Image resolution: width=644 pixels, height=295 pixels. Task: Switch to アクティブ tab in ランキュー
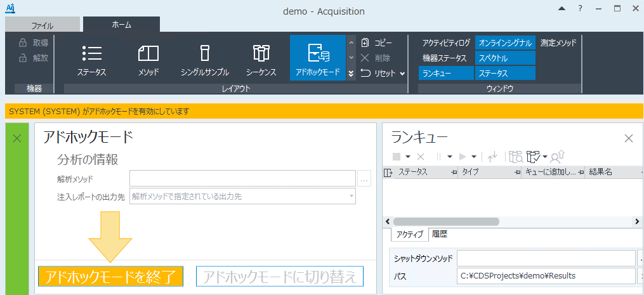click(x=409, y=235)
